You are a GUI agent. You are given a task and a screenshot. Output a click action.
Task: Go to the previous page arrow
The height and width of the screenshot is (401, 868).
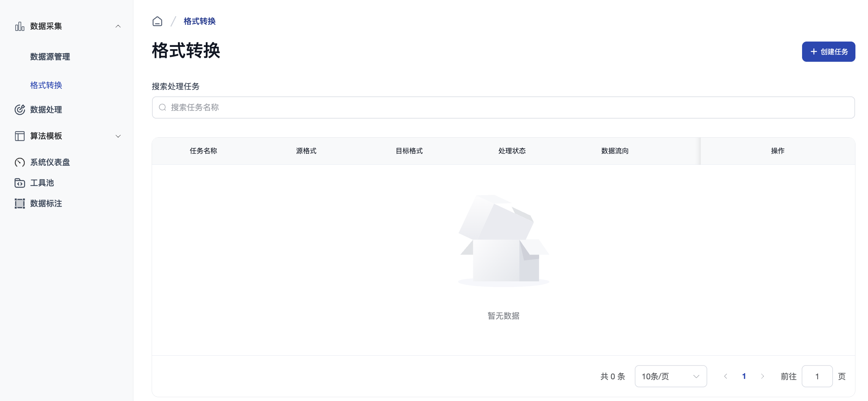[725, 376]
